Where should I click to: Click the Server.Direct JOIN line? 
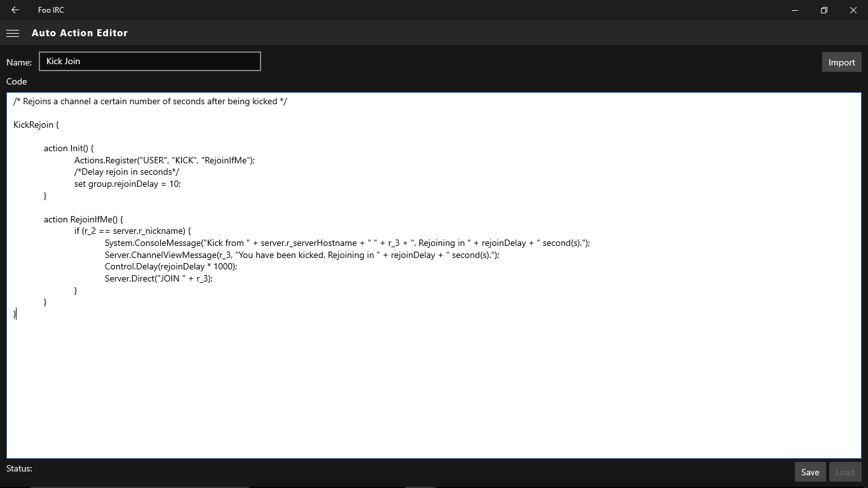point(158,278)
